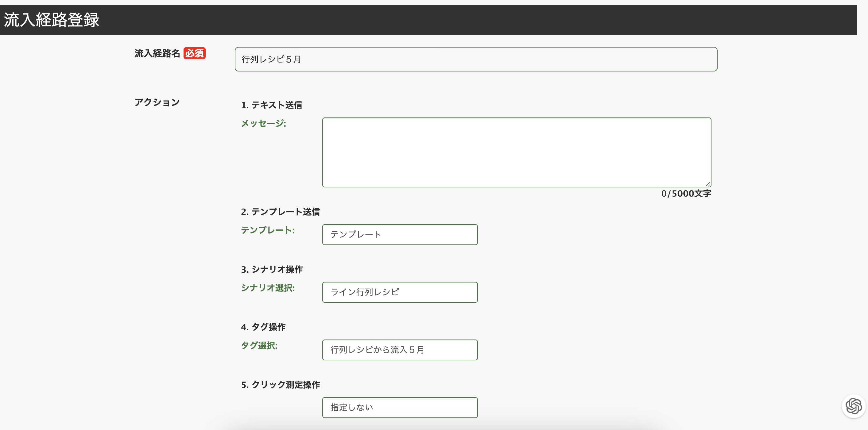
Task: Click the テンプレート: label
Action: (268, 230)
